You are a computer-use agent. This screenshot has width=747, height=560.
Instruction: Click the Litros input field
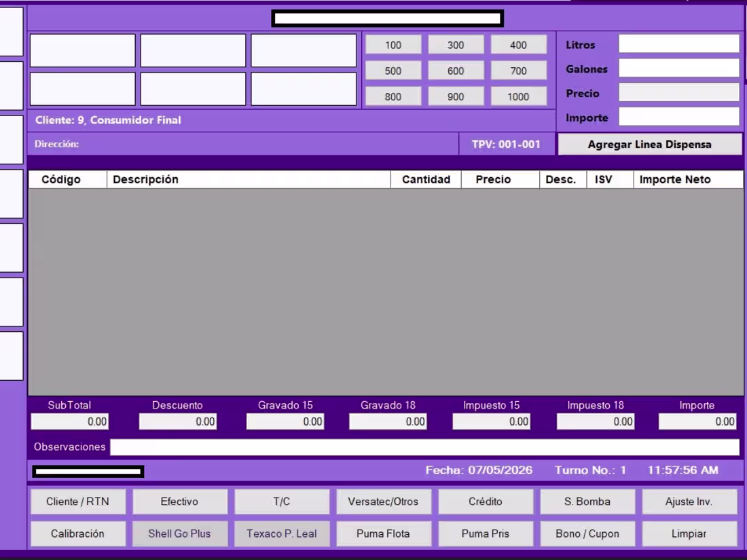pos(679,44)
